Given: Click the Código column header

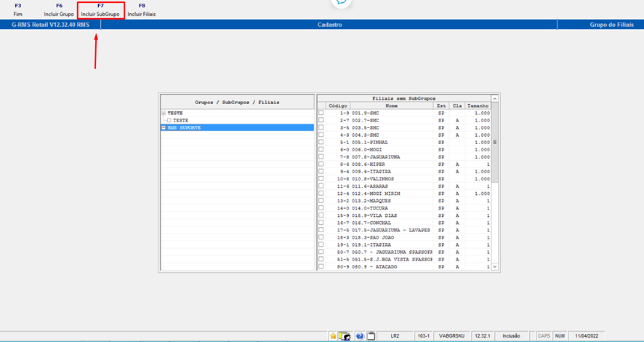Looking at the screenshot, I should 337,106.
